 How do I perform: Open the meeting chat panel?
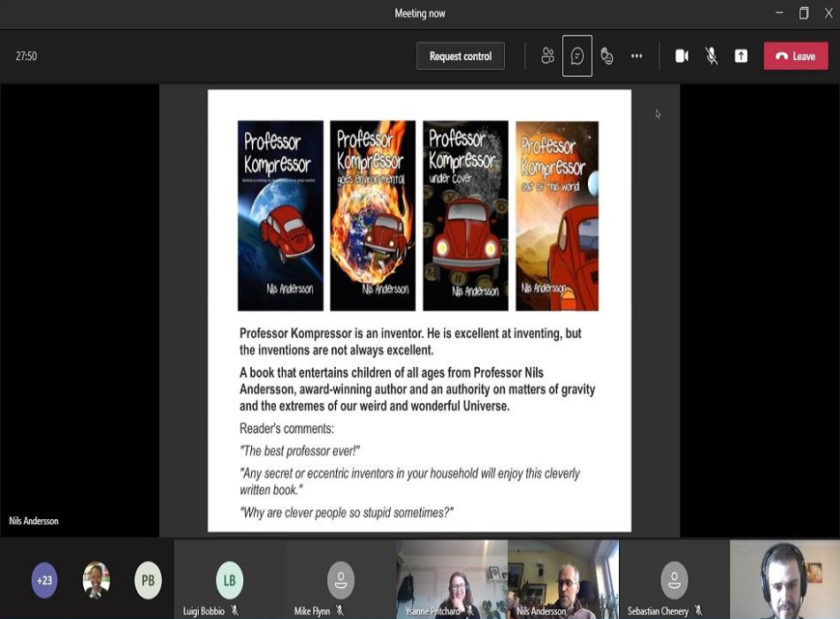click(x=577, y=56)
